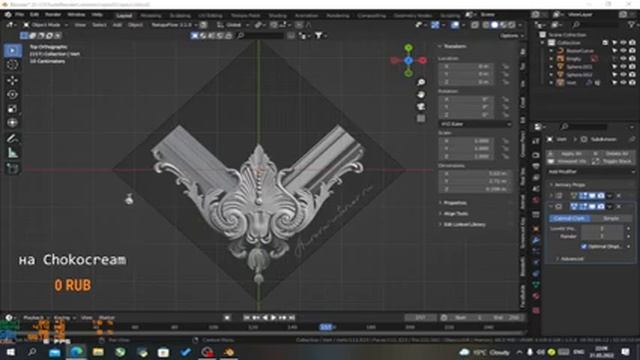The image size is (640, 360).
Task: Click the pan hand viewport icon
Action: pyautogui.click(x=421, y=95)
